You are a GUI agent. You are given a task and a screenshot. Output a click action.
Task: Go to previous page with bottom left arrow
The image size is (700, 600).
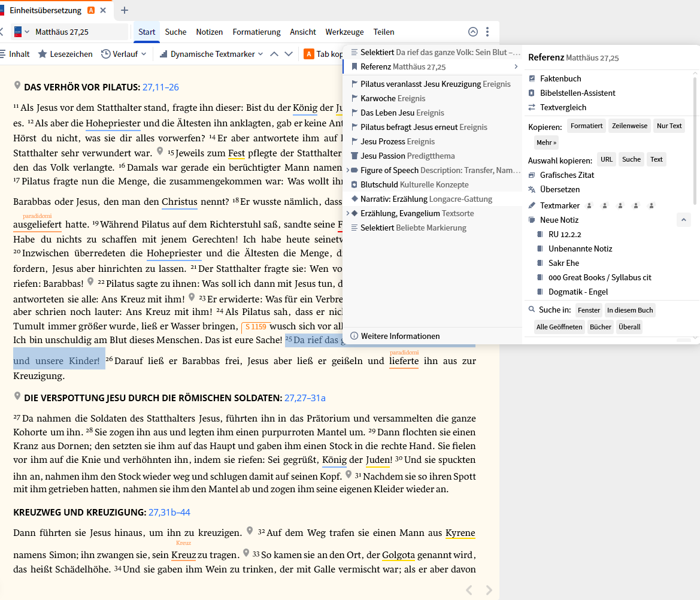click(x=469, y=590)
